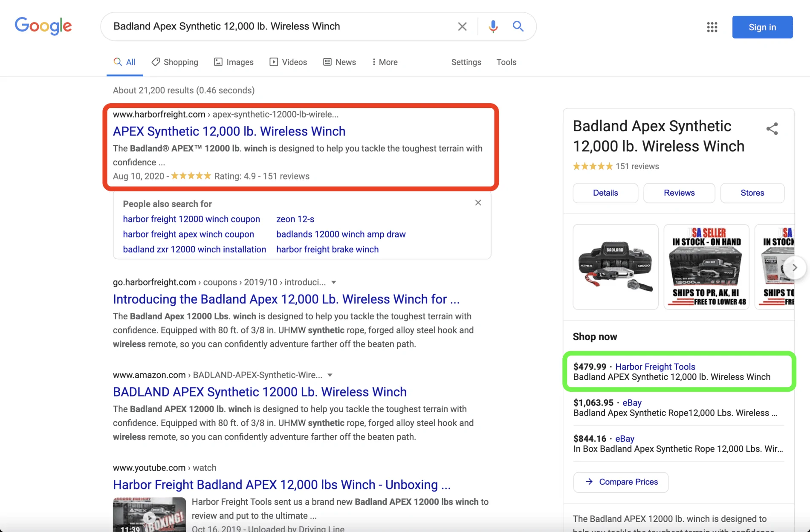The image size is (810, 532).
Task: Open the More menu
Action: pyautogui.click(x=385, y=62)
